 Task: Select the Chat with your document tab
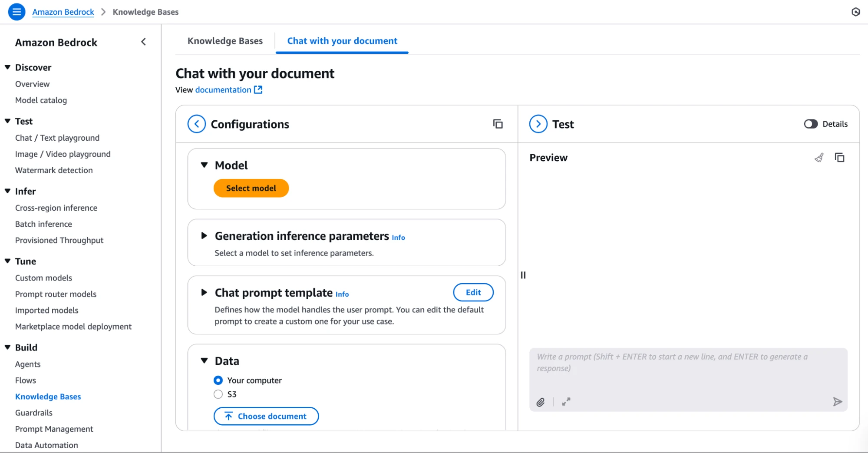click(x=342, y=41)
